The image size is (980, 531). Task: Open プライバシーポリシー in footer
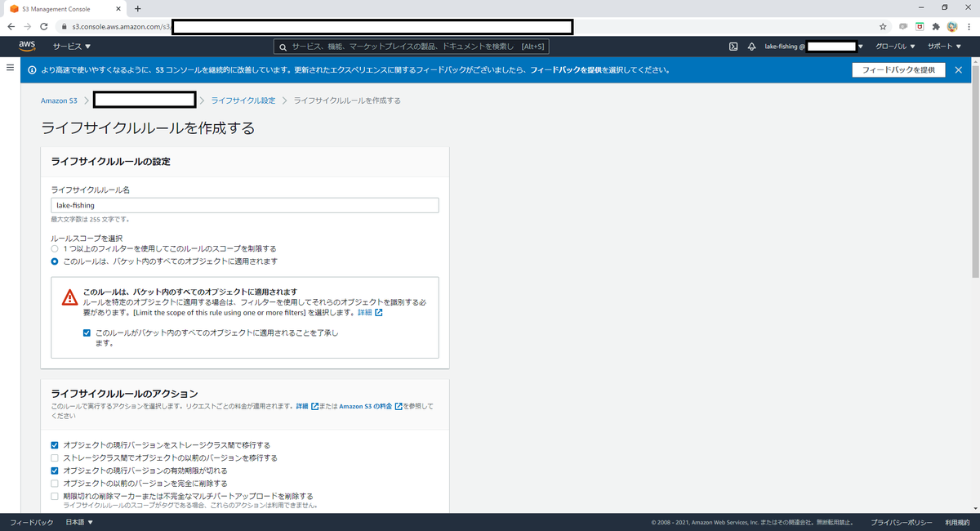click(x=902, y=522)
